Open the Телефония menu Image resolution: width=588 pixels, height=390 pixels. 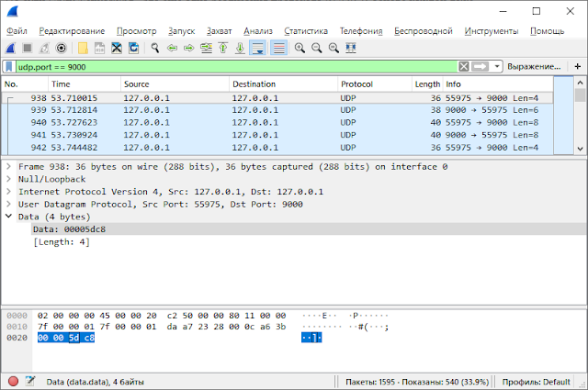tap(361, 31)
